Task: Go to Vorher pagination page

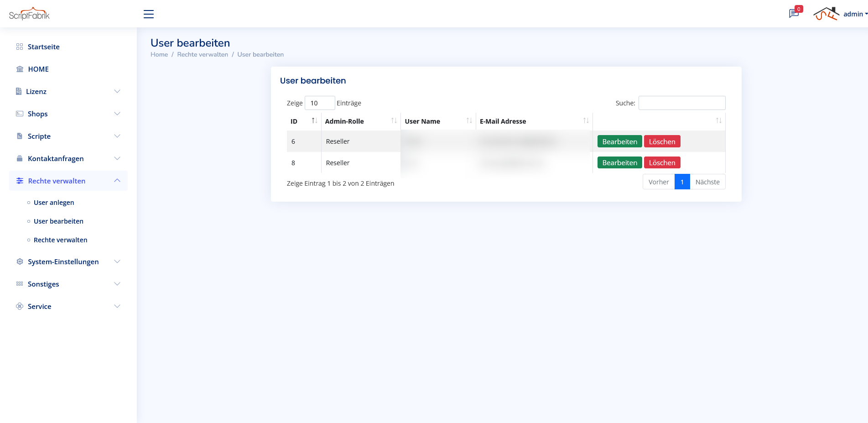Action: (659, 182)
